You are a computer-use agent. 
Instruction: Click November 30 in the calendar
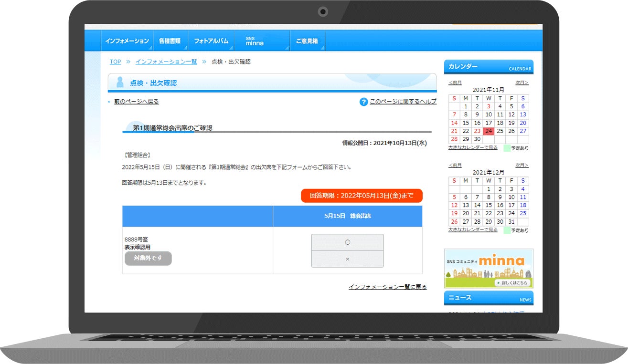click(477, 139)
